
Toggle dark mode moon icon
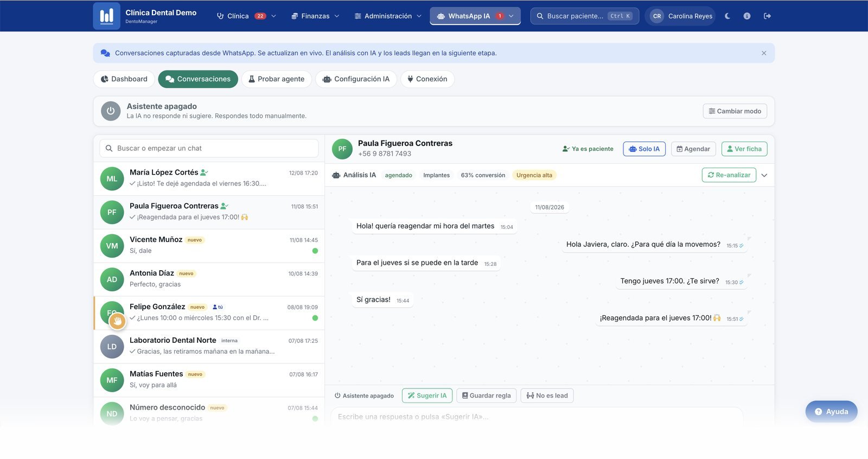click(x=727, y=16)
